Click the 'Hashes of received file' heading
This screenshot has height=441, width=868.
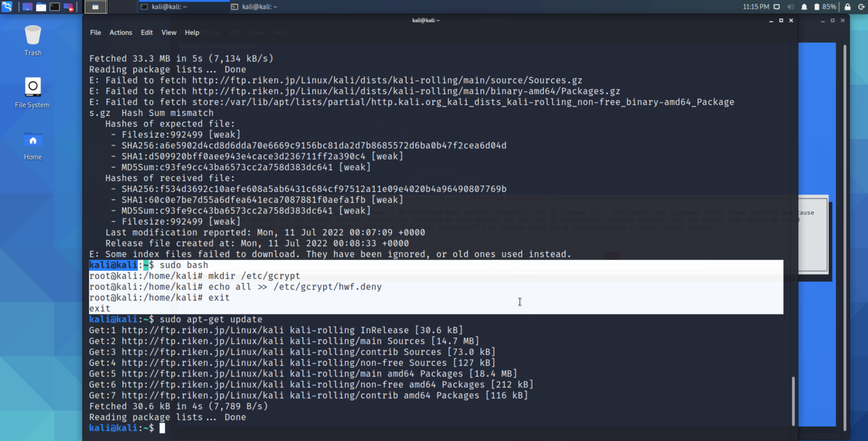pos(170,178)
